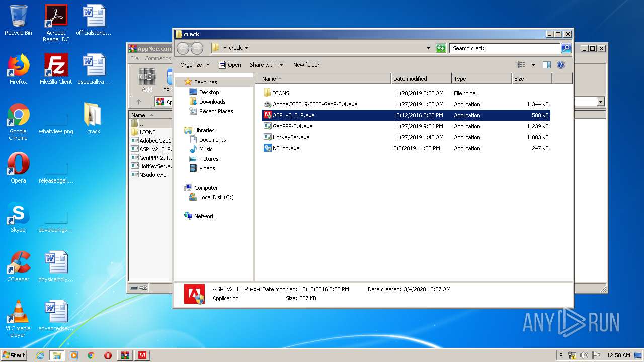Select HotKeySet.exe in file list
The width and height of the screenshot is (644, 362).
[x=286, y=137]
